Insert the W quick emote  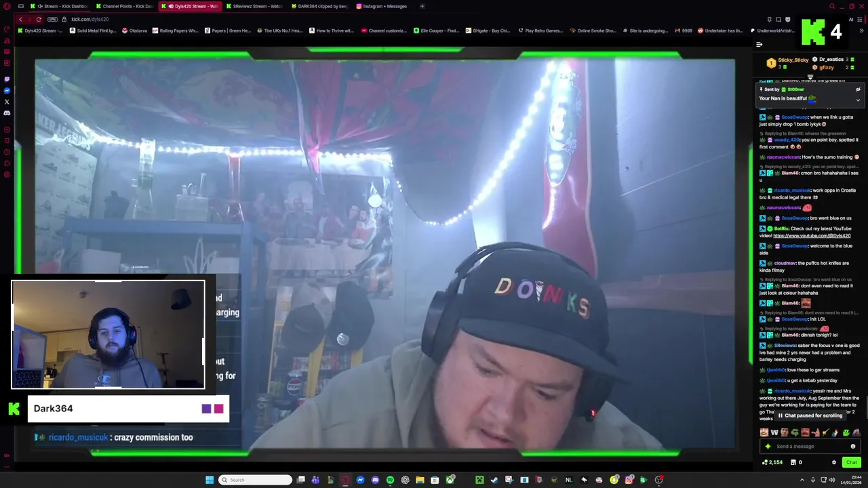(774, 432)
